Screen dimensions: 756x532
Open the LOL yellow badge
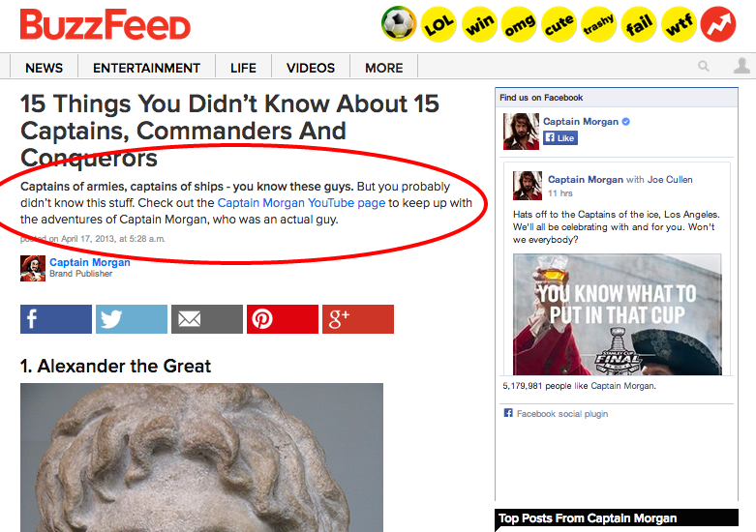(438, 24)
